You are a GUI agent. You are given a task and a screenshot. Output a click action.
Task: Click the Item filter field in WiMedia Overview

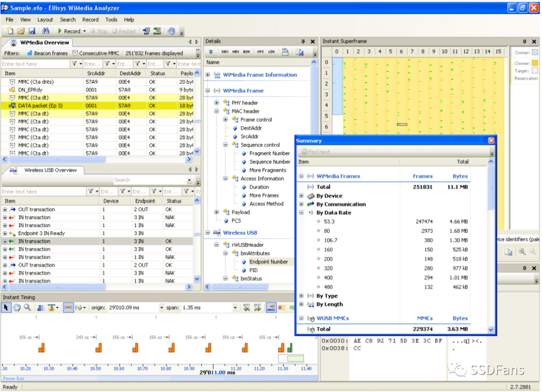(35, 64)
